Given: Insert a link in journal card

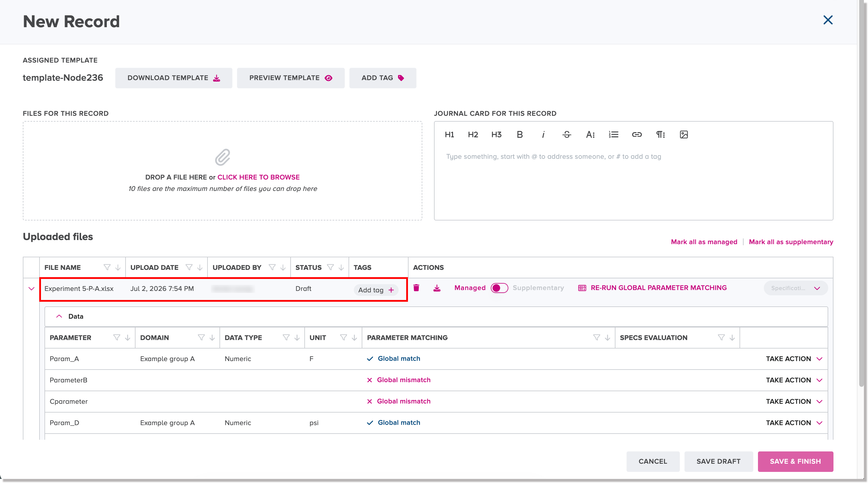Looking at the screenshot, I should pyautogui.click(x=637, y=134).
